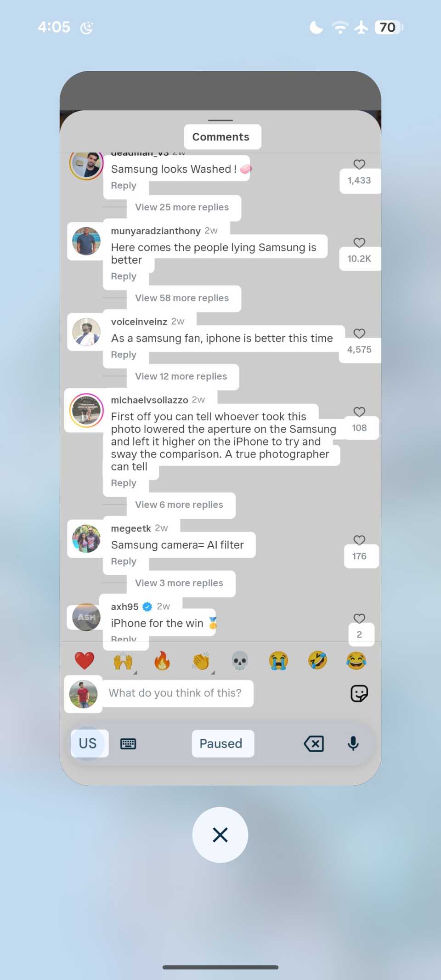Image resolution: width=441 pixels, height=980 pixels.
Task: Tap the Paused voice typing button
Action: coord(220,743)
